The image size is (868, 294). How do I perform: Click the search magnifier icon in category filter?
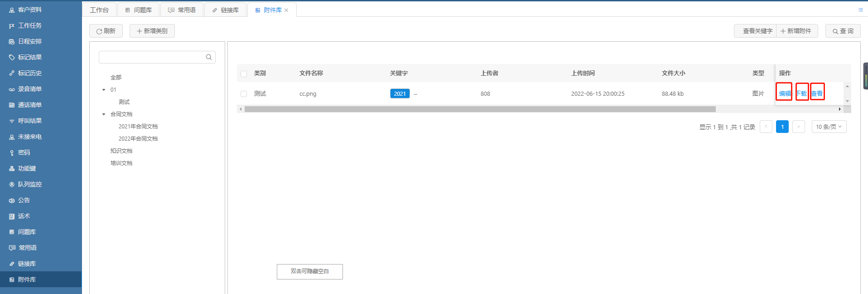click(208, 57)
